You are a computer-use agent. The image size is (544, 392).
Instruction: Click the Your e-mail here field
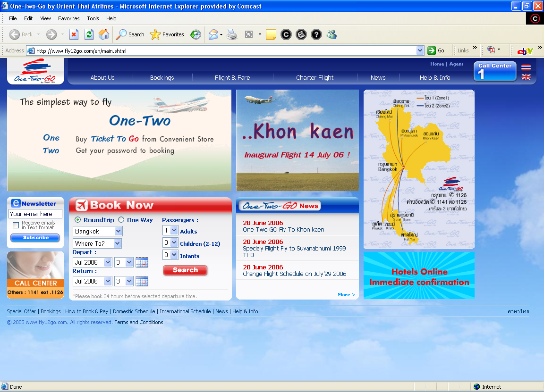coord(35,214)
